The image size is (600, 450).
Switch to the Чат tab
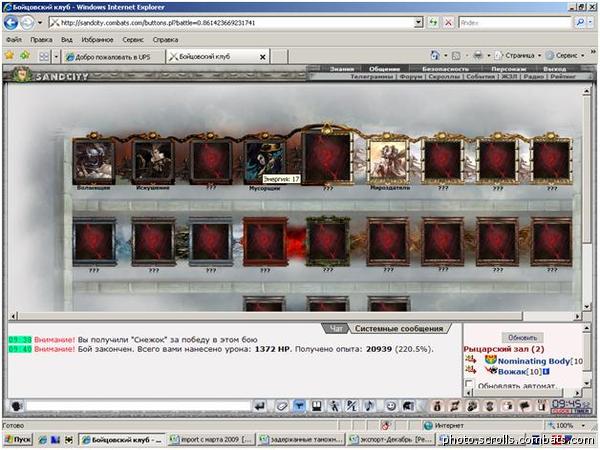(336, 328)
